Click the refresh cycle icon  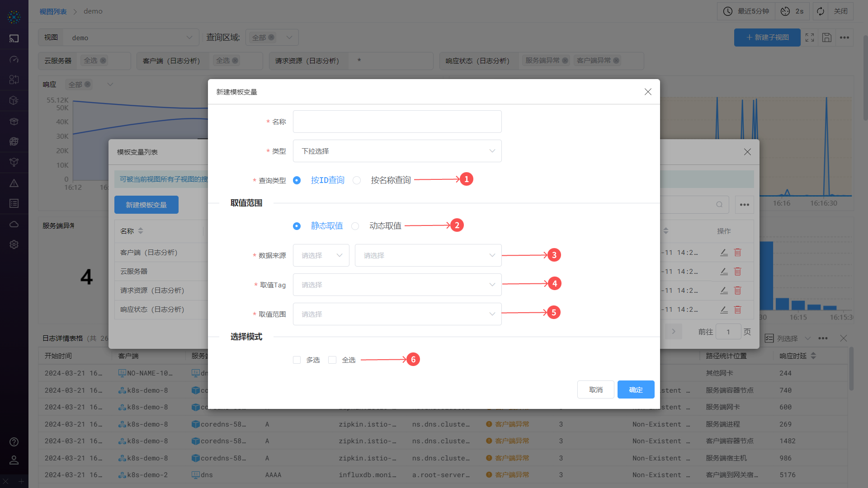click(821, 11)
